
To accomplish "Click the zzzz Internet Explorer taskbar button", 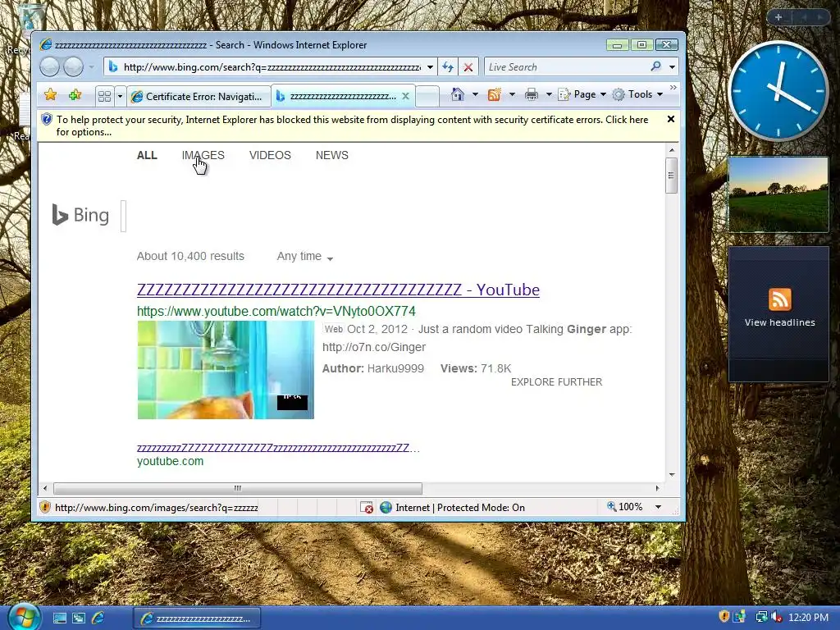I will click(x=197, y=619).
